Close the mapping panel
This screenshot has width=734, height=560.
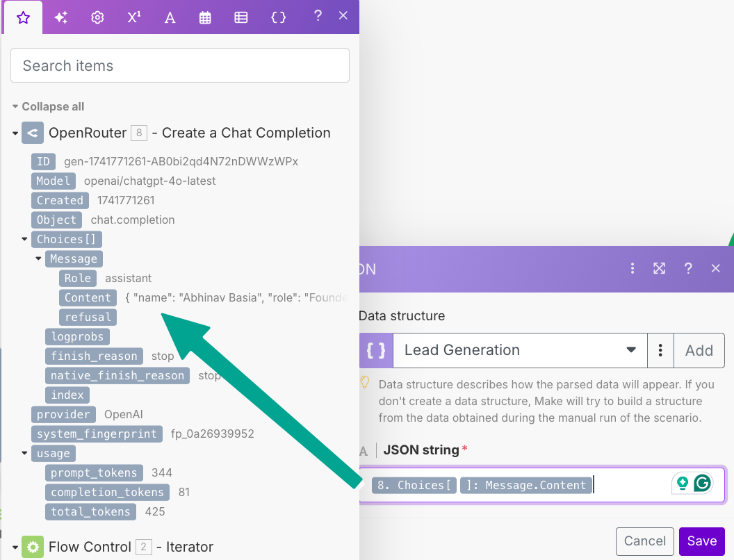point(343,16)
